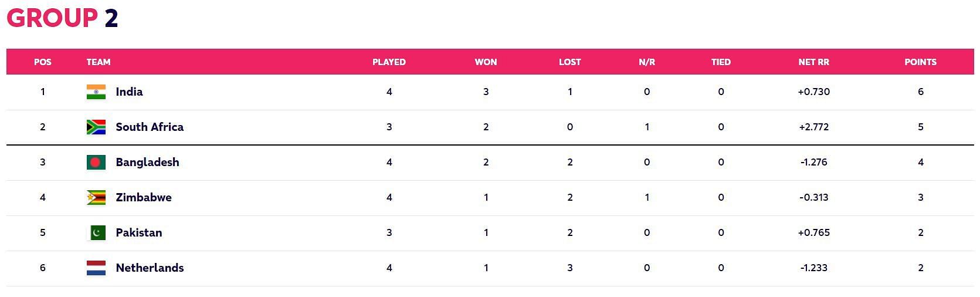
Task: Click the WON column header
Action: [x=486, y=62]
